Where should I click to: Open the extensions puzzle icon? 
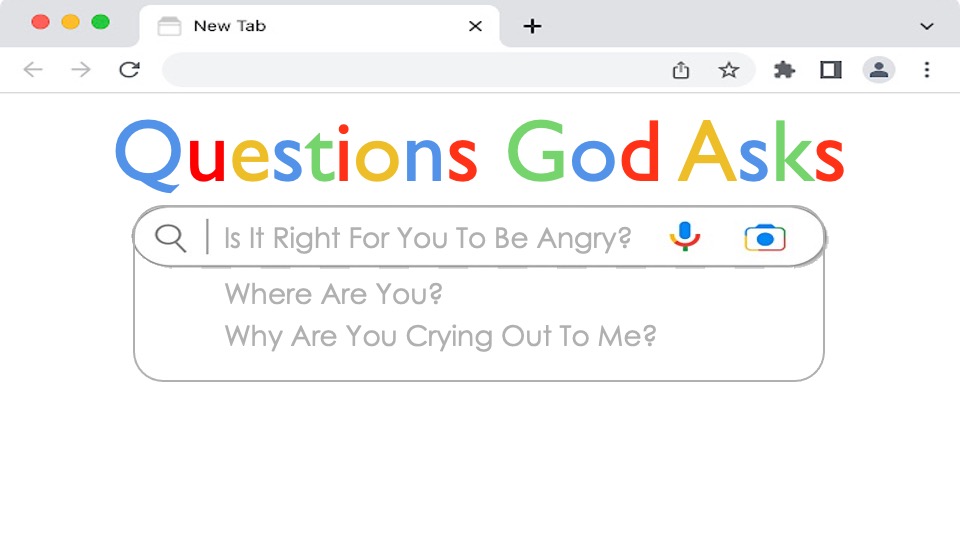pyautogui.click(x=784, y=70)
